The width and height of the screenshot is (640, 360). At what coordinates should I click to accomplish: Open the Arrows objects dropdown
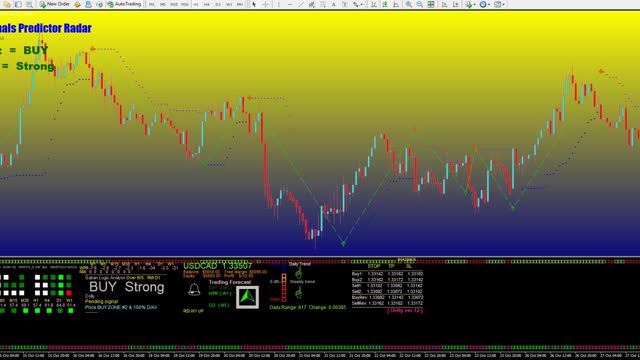point(358,4)
